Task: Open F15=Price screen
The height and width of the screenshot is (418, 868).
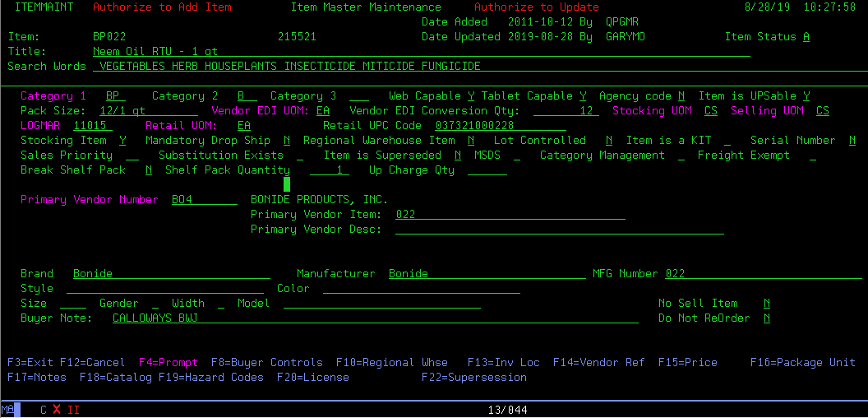Action: pyautogui.click(x=687, y=363)
